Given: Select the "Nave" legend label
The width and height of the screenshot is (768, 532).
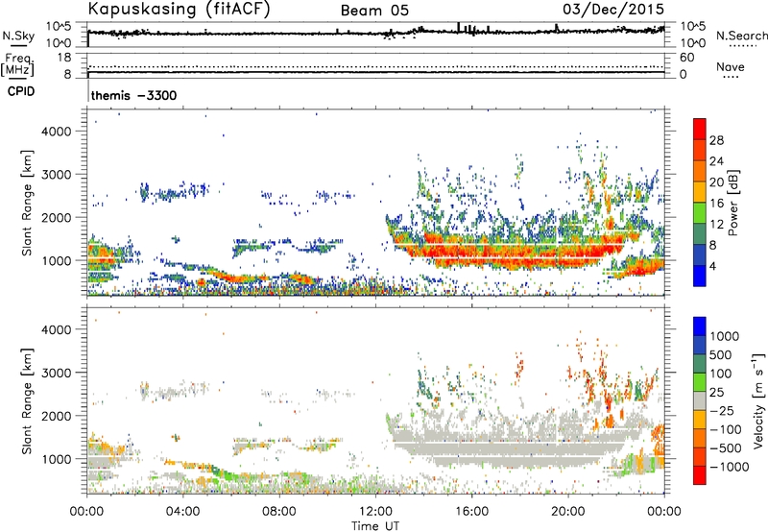Looking at the screenshot, I should coord(731,67).
